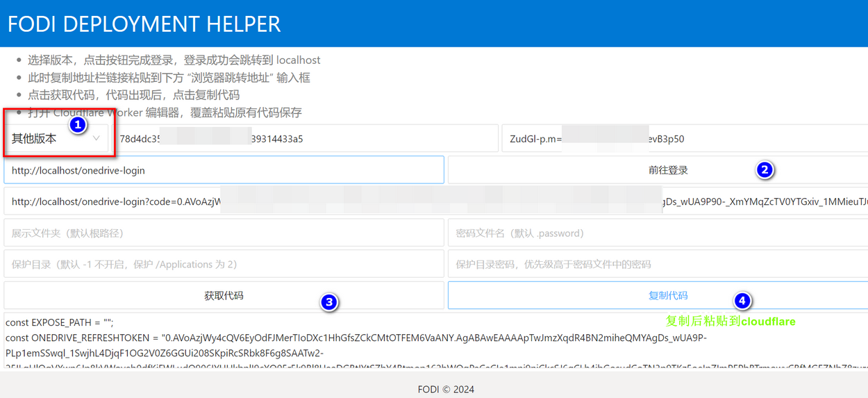Image resolution: width=868 pixels, height=398 pixels.
Task: Click the blue step 3 number badge
Action: 328,302
